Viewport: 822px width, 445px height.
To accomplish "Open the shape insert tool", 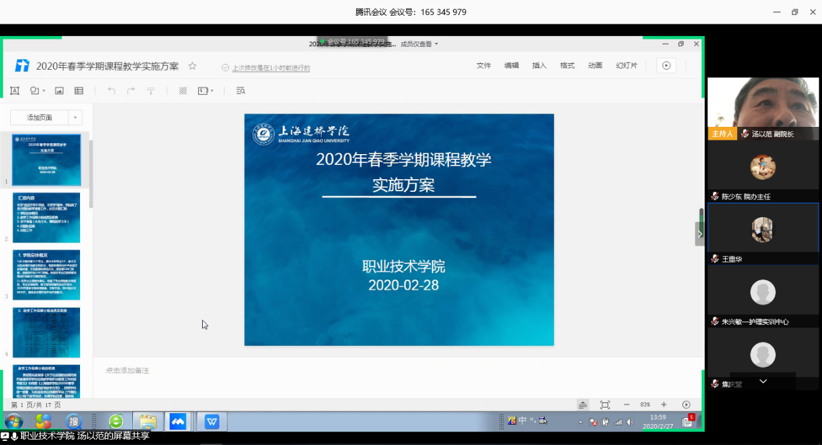I will click(x=34, y=91).
